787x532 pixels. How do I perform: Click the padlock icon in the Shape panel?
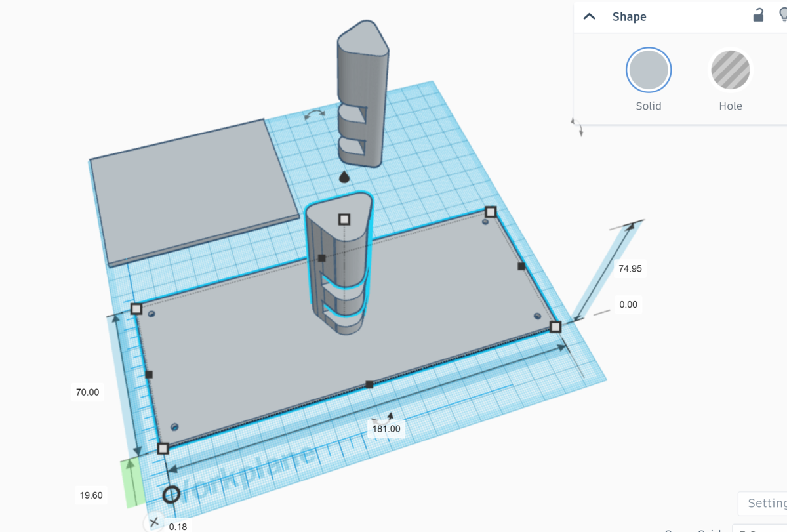pos(757,16)
